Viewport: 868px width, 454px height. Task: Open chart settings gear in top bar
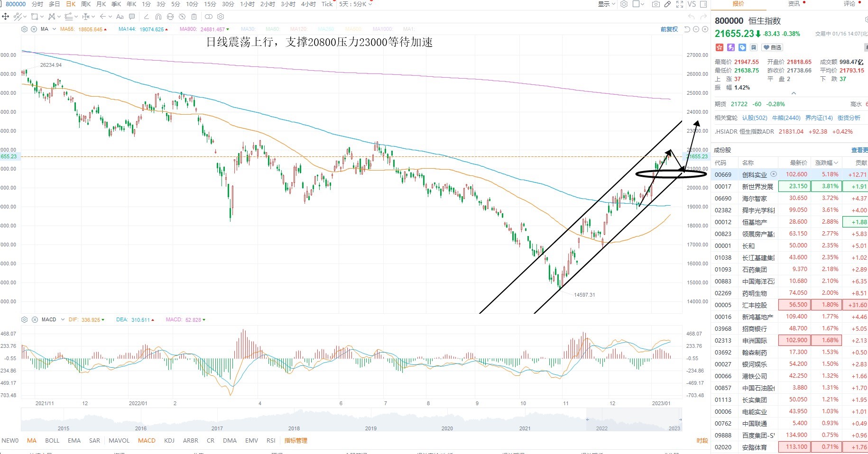point(624,4)
